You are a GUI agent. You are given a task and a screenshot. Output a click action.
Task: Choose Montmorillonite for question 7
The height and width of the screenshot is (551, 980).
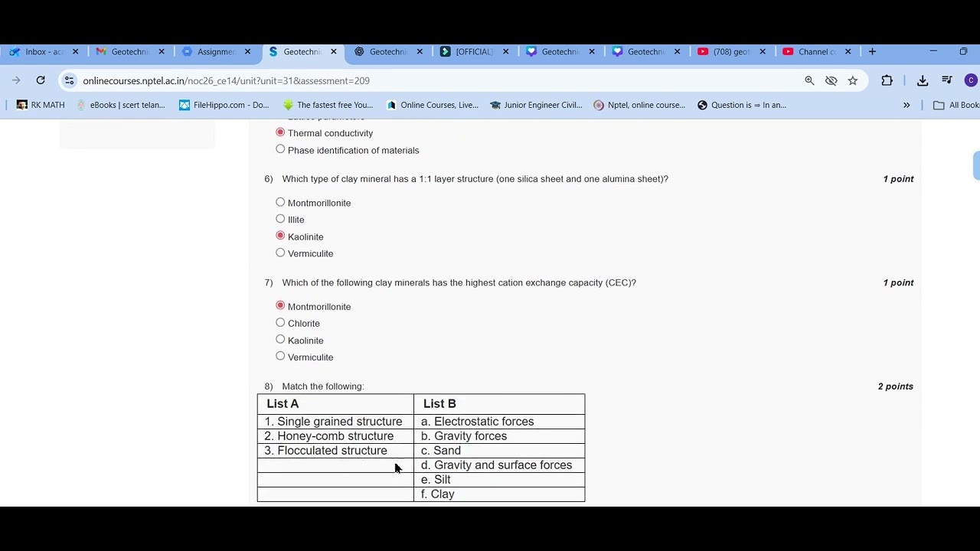coord(280,305)
